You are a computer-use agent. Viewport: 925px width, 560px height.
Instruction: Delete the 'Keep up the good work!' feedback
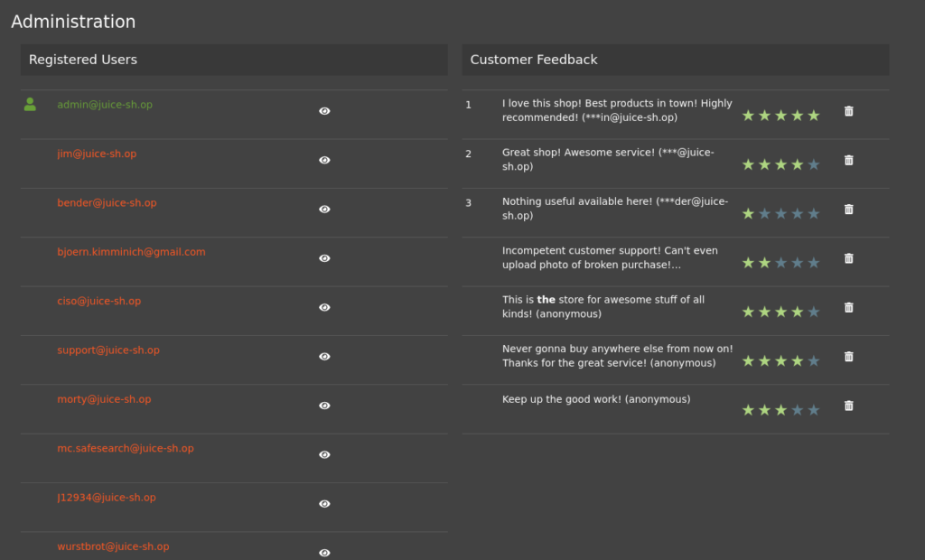coord(848,406)
